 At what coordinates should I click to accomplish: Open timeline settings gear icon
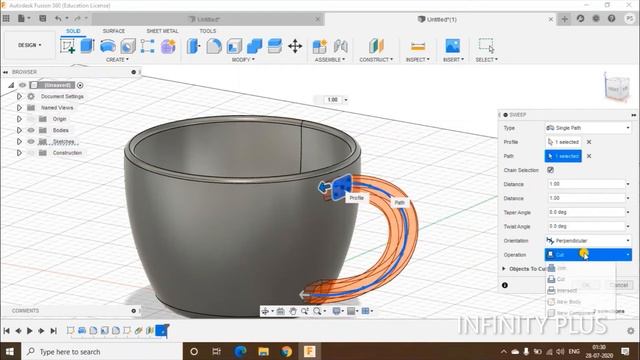[x=631, y=331]
